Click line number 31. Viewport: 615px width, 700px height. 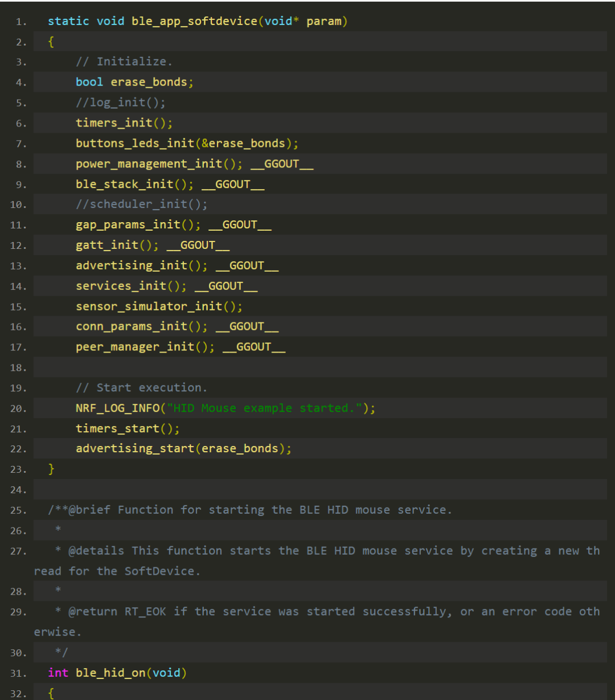18,673
